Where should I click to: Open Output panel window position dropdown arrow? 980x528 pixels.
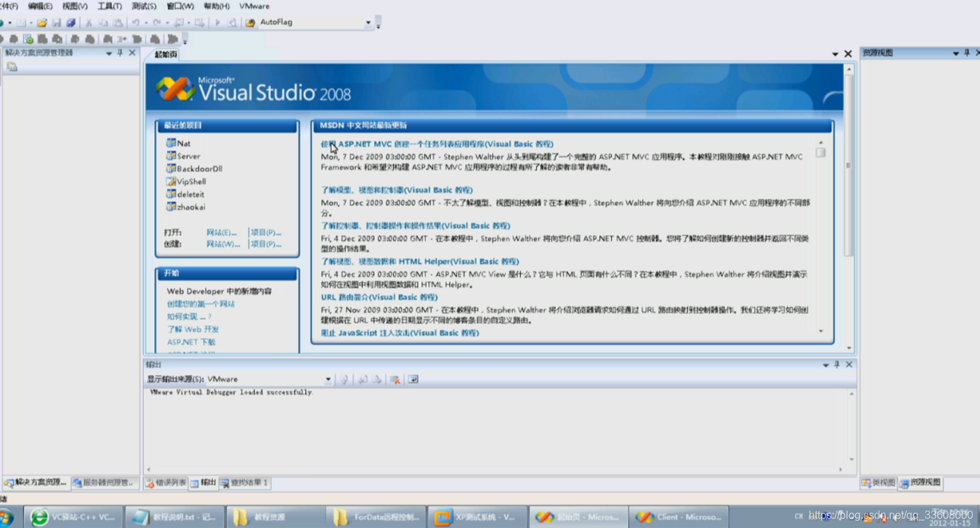click(x=826, y=364)
